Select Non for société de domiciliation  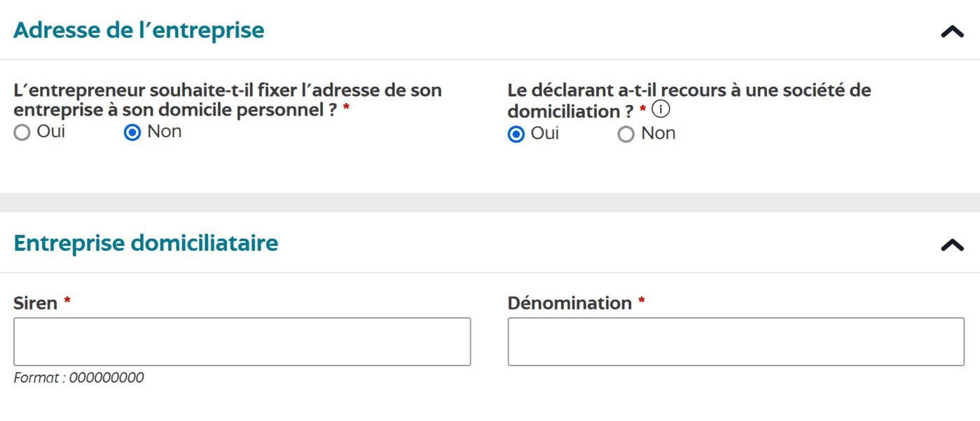[626, 133]
